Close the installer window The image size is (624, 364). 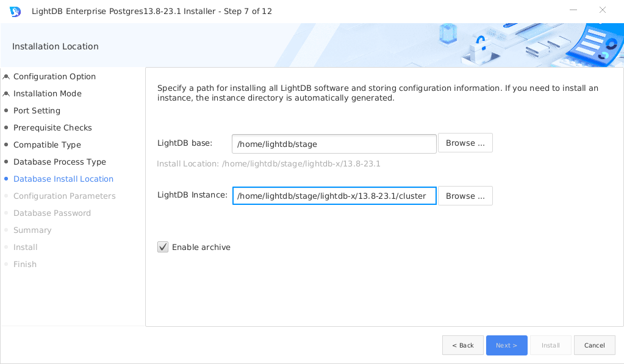603,10
